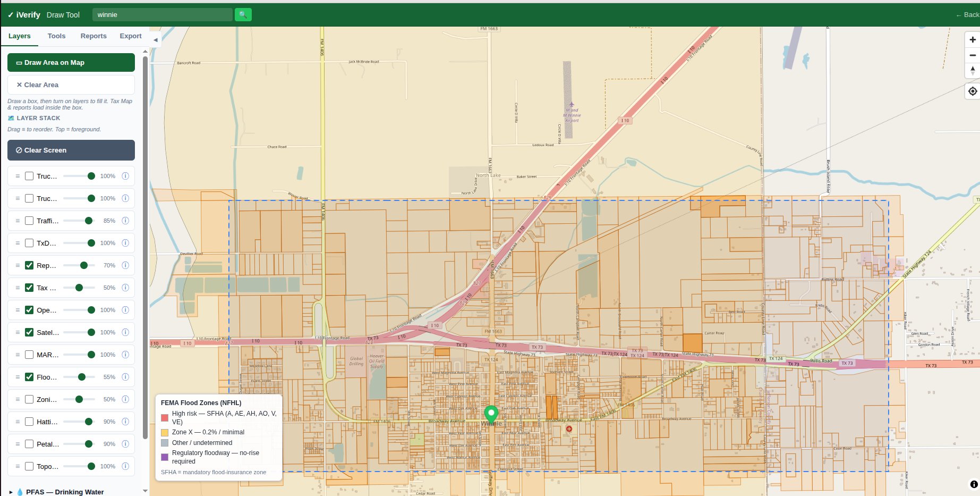The width and height of the screenshot is (980, 496).
Task: Open the Reports tab
Action: (93, 36)
